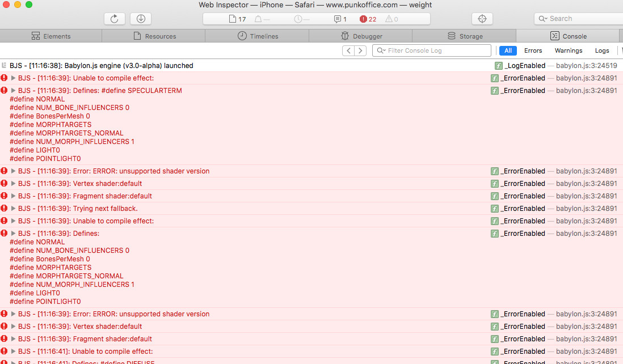
Task: Go to previous console match arrow
Action: click(x=348, y=50)
